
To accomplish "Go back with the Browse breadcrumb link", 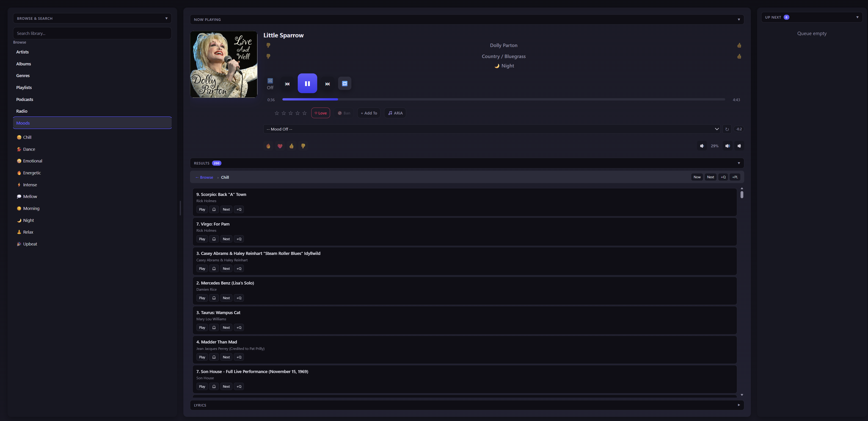I will pos(204,177).
